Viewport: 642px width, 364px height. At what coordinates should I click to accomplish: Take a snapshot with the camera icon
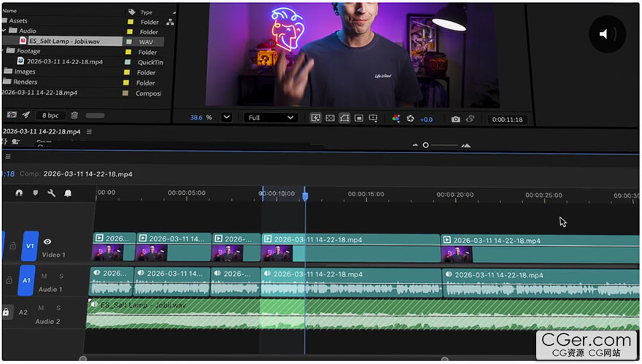(x=455, y=119)
